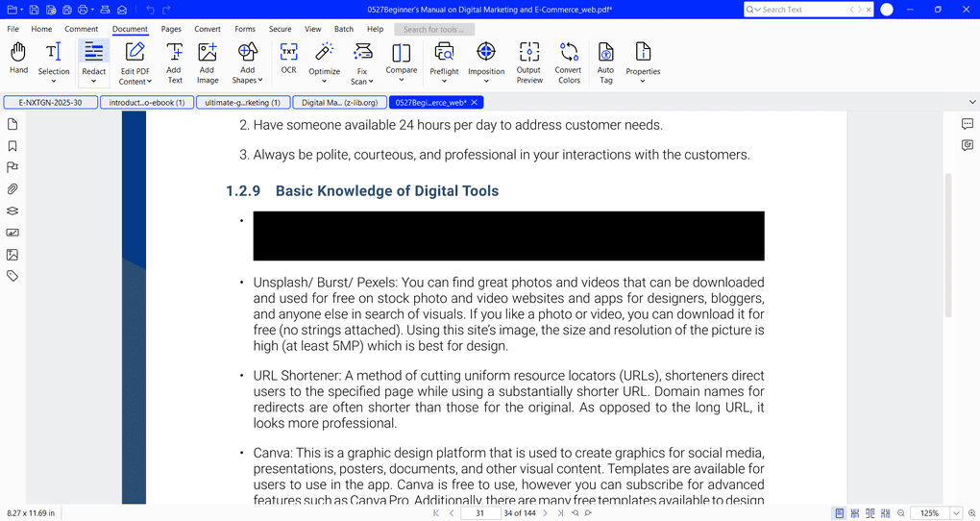Image resolution: width=980 pixels, height=521 pixels.
Task: Choose the Add Text tool
Action: (174, 62)
